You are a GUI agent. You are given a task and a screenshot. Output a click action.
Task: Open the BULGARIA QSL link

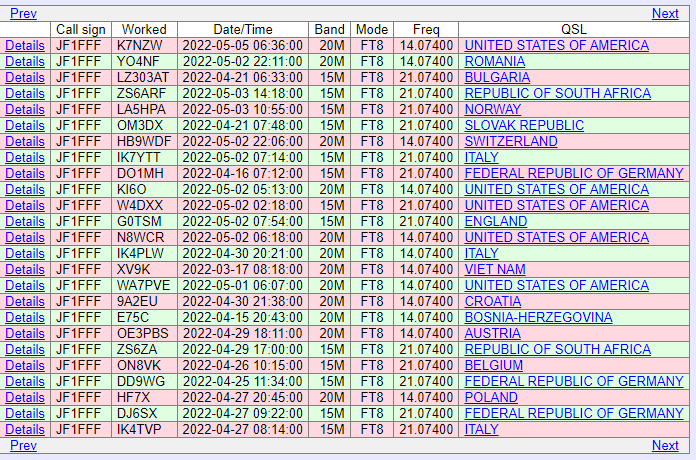(x=497, y=77)
